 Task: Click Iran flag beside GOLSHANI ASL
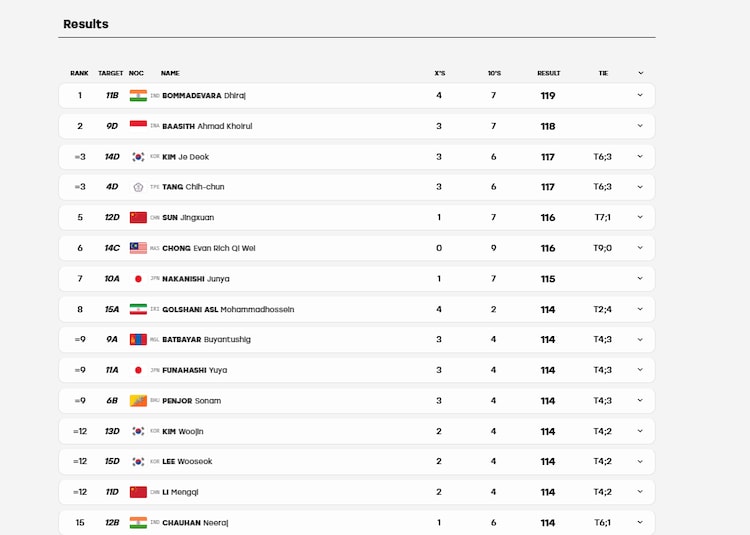(138, 309)
